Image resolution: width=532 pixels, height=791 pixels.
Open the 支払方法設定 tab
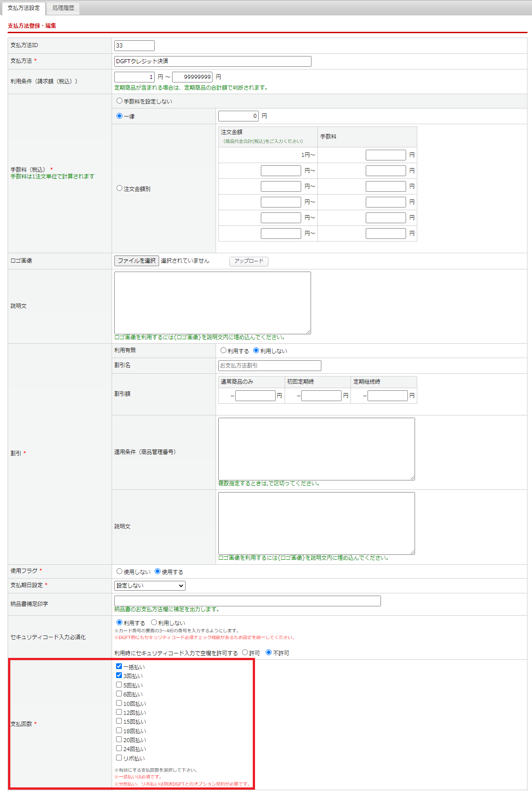pyautogui.click(x=24, y=8)
